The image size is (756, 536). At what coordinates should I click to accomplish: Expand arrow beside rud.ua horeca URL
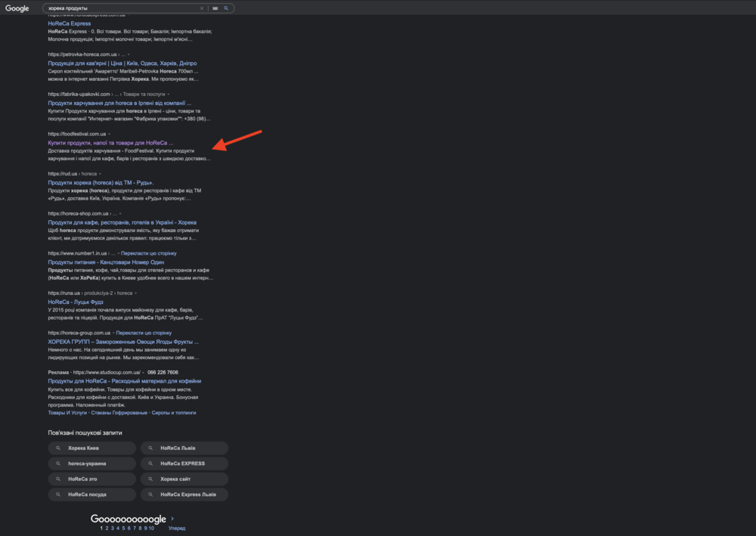pos(100,174)
